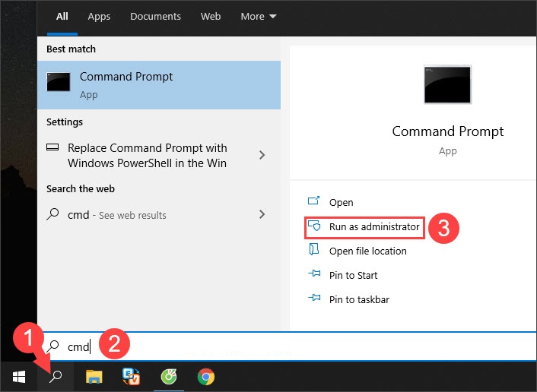Image resolution: width=537 pixels, height=392 pixels.
Task: Click the search box containing cmd
Action: pos(287,346)
